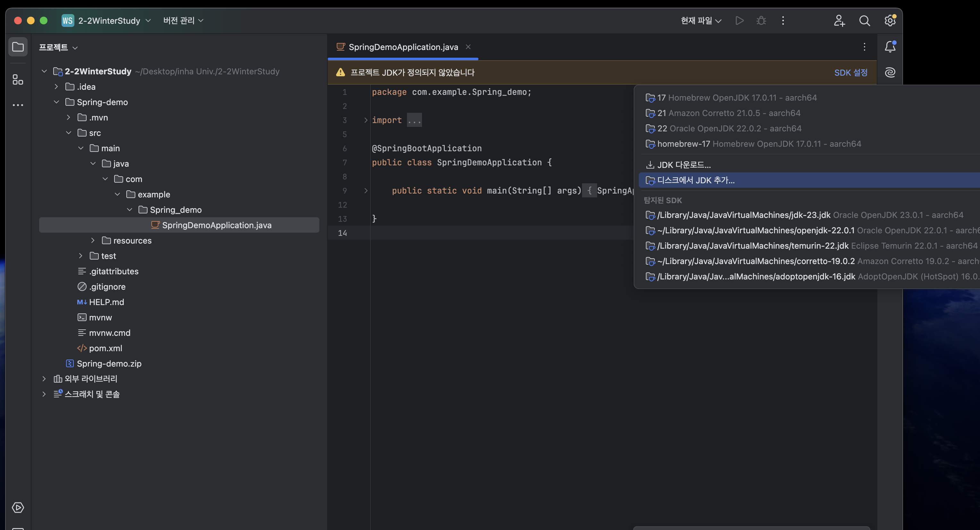Open the AI Assistant spiral icon

890,72
